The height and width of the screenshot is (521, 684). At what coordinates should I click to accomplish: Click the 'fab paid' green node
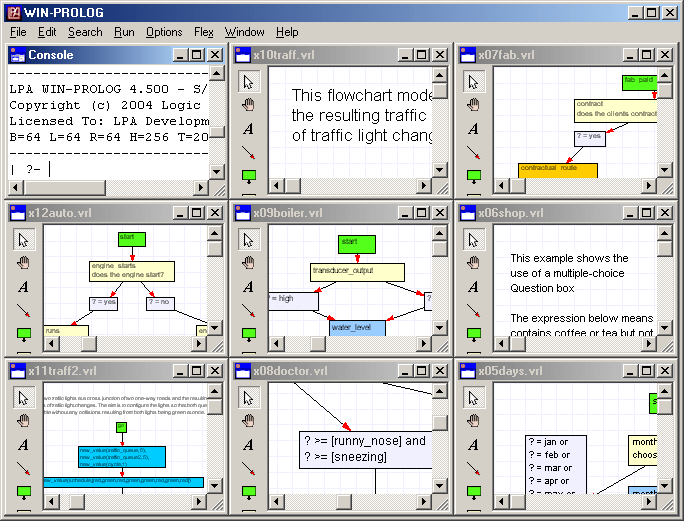point(640,83)
